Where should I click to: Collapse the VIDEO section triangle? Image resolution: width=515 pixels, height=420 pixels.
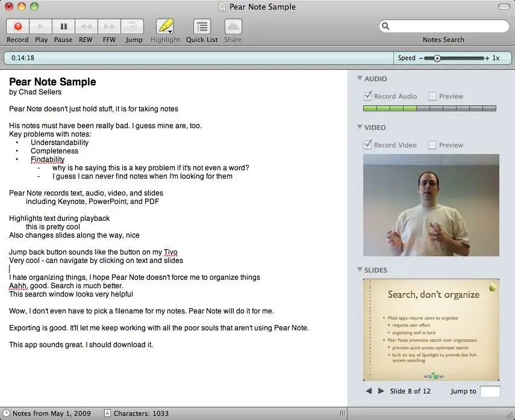[x=360, y=127]
